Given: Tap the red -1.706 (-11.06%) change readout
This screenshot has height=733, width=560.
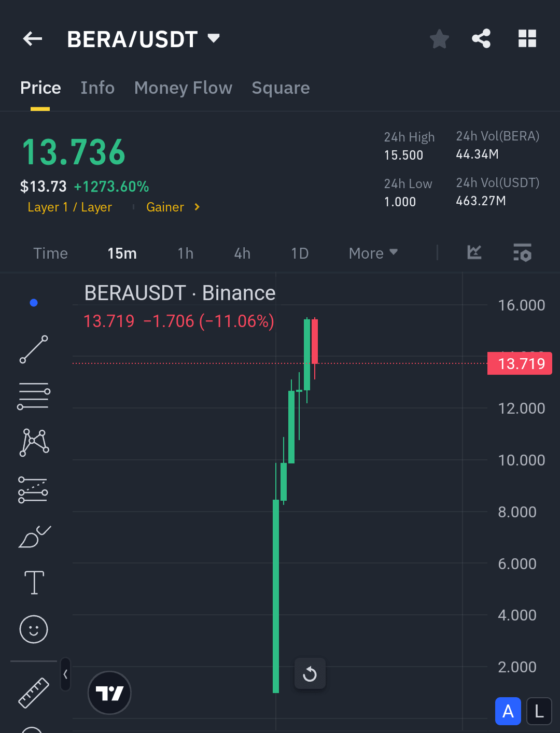Looking at the screenshot, I should tap(208, 321).
